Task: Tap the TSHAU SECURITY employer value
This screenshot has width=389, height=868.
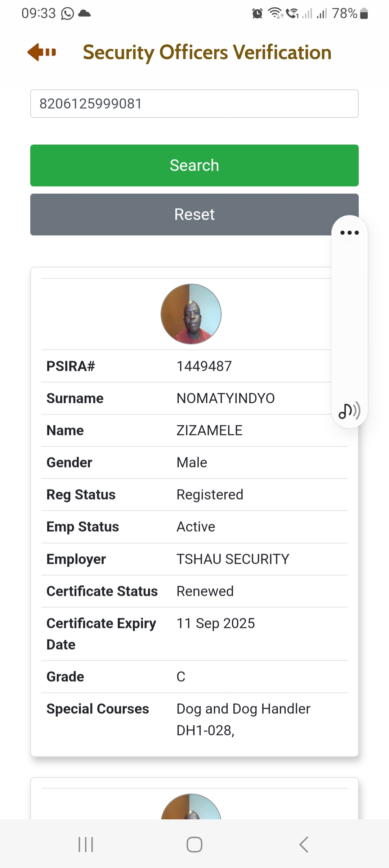Action: (x=233, y=559)
